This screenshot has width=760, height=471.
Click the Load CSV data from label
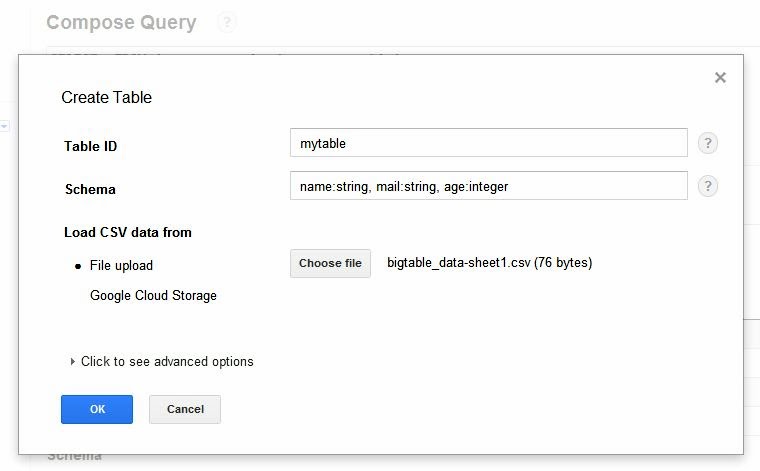click(128, 233)
